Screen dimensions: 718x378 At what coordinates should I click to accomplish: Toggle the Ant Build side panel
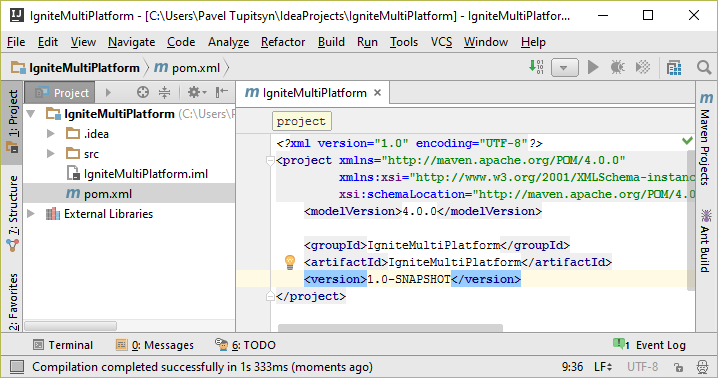pos(706,240)
